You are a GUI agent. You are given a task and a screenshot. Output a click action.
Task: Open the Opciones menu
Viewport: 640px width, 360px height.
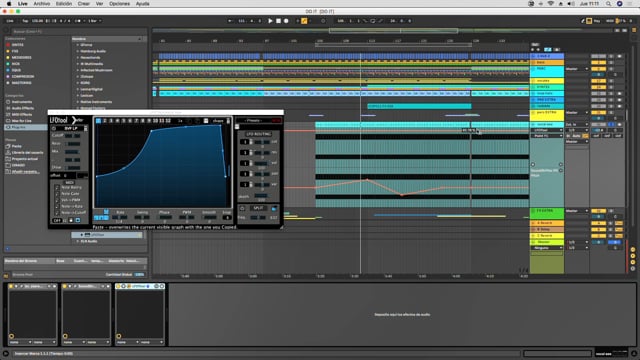pyautogui.click(x=119, y=4)
